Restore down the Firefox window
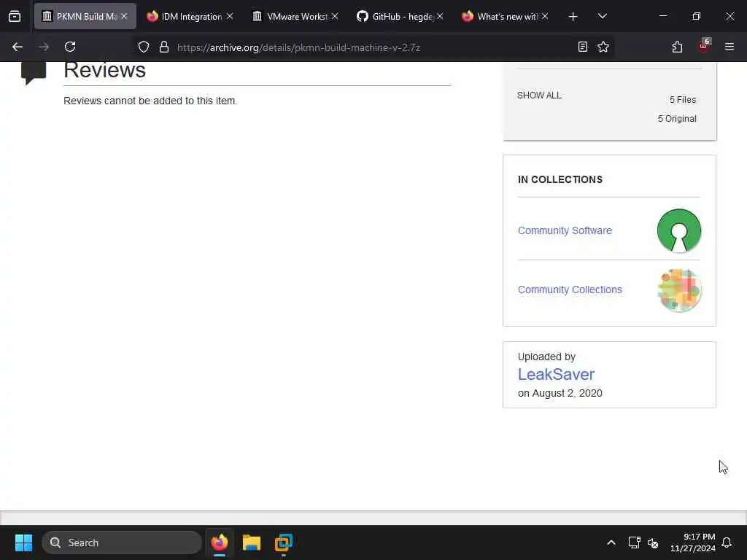 [x=697, y=17]
